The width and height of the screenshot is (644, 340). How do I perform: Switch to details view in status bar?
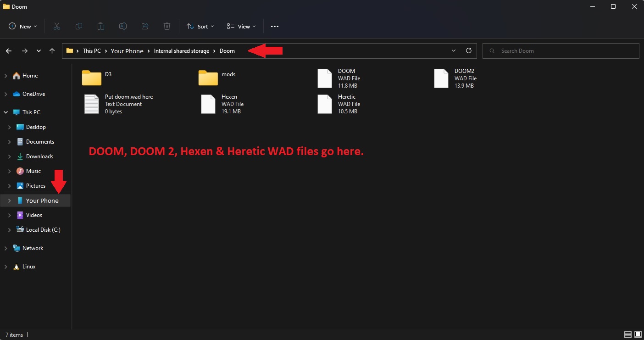coord(627,334)
